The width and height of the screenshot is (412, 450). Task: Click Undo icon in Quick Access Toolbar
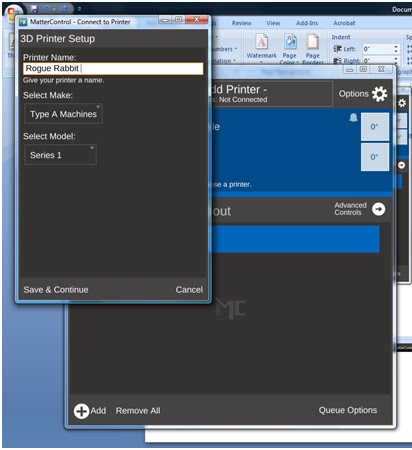click(46, 9)
